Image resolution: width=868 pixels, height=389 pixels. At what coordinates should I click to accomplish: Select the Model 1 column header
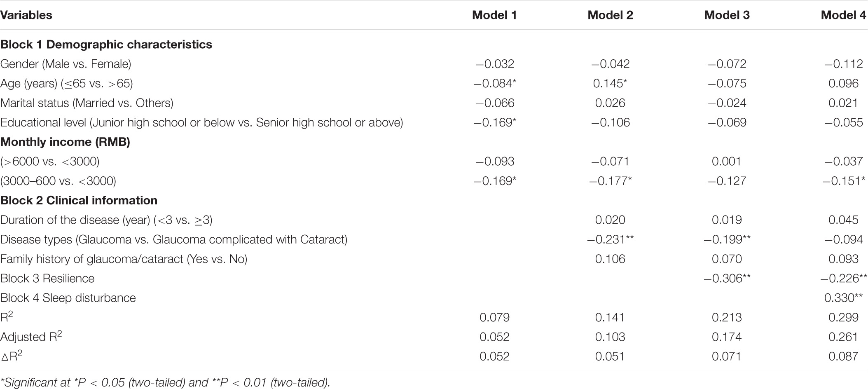(494, 15)
